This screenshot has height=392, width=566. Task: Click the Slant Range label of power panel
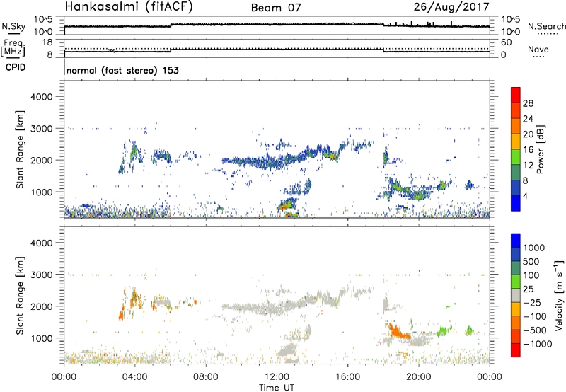[20, 149]
